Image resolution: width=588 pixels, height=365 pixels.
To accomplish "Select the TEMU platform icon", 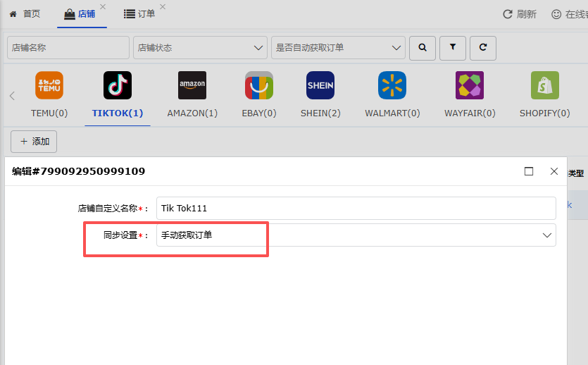I will pos(49,85).
